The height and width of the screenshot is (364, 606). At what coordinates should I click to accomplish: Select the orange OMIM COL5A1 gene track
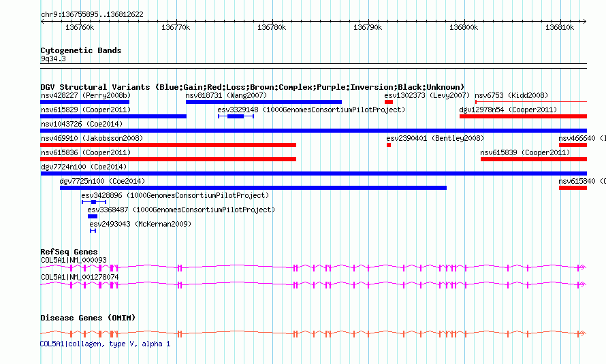click(x=313, y=334)
